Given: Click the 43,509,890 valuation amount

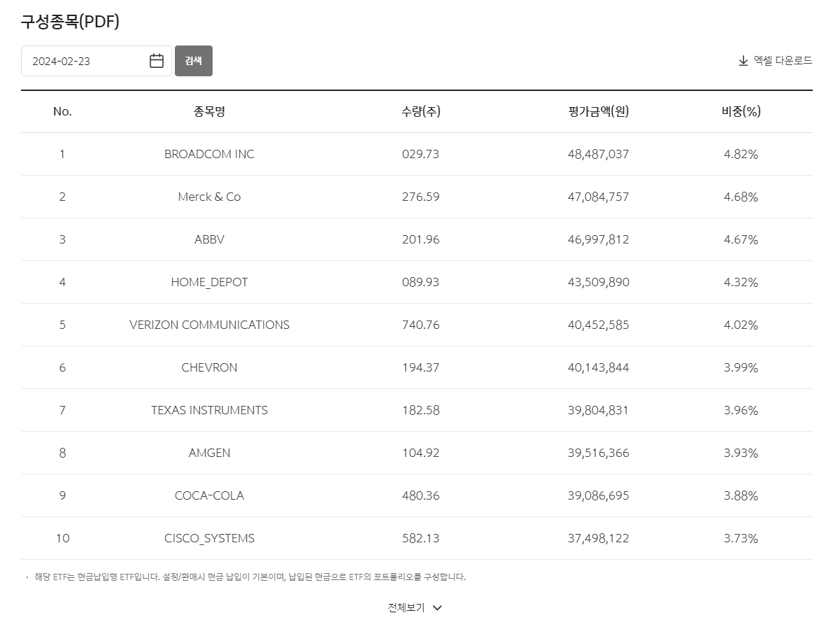Looking at the screenshot, I should tap(599, 282).
